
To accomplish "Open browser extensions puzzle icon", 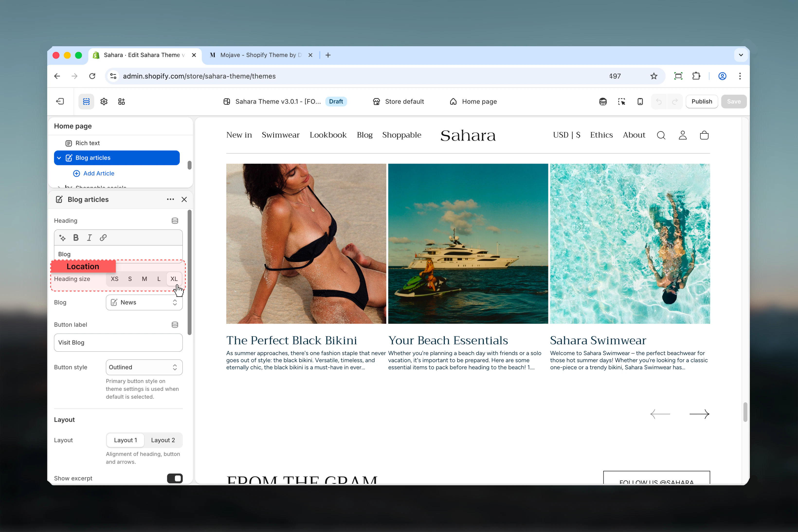I will pos(696,76).
